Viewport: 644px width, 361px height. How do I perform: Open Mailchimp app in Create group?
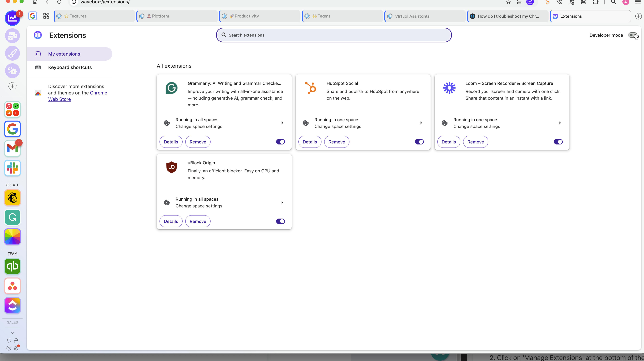[12, 198]
